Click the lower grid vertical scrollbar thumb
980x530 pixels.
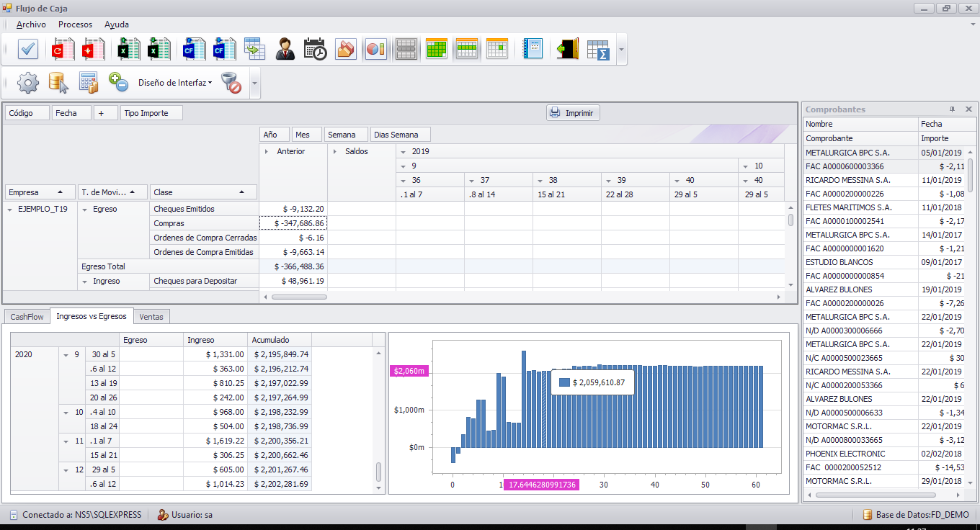tap(379, 472)
